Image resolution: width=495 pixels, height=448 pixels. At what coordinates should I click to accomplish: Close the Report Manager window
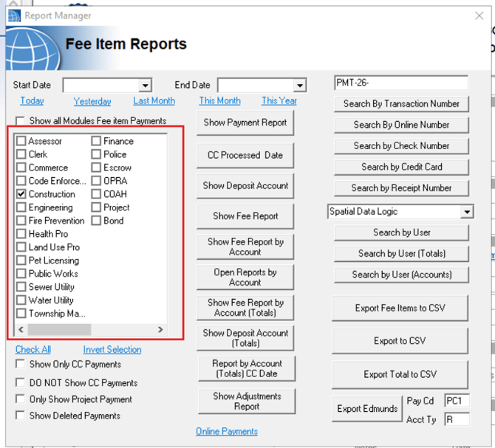point(479,15)
